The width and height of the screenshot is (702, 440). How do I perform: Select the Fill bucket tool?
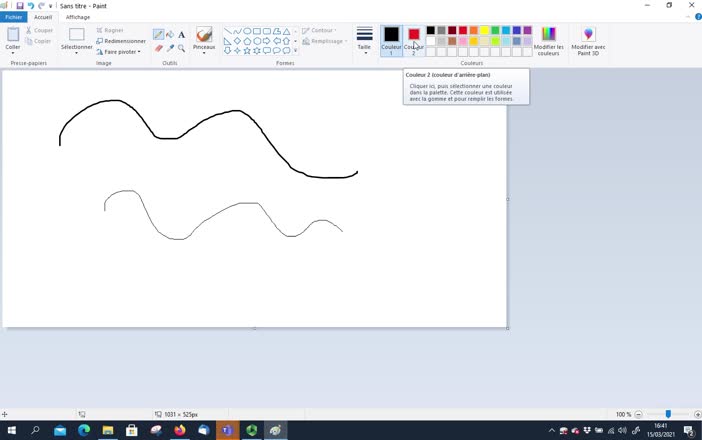[170, 35]
